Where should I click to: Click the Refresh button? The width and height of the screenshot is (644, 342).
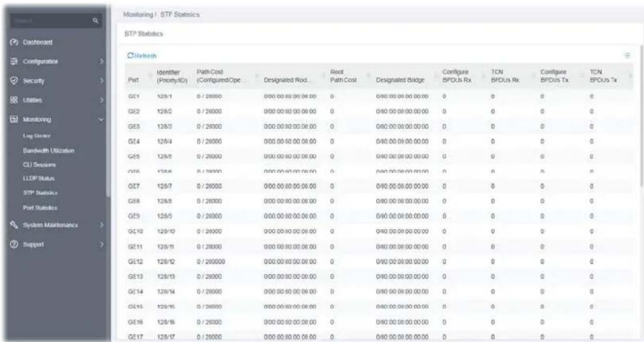142,56
